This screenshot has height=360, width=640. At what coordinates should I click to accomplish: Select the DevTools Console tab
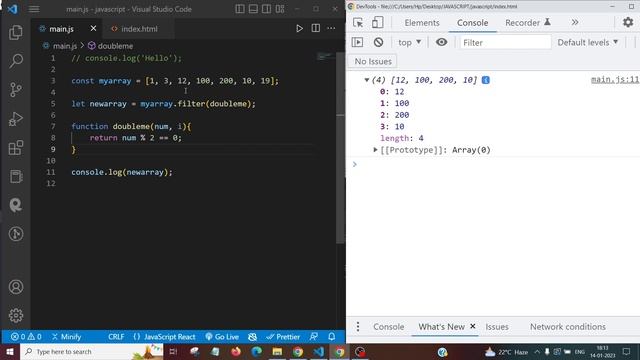[472, 23]
